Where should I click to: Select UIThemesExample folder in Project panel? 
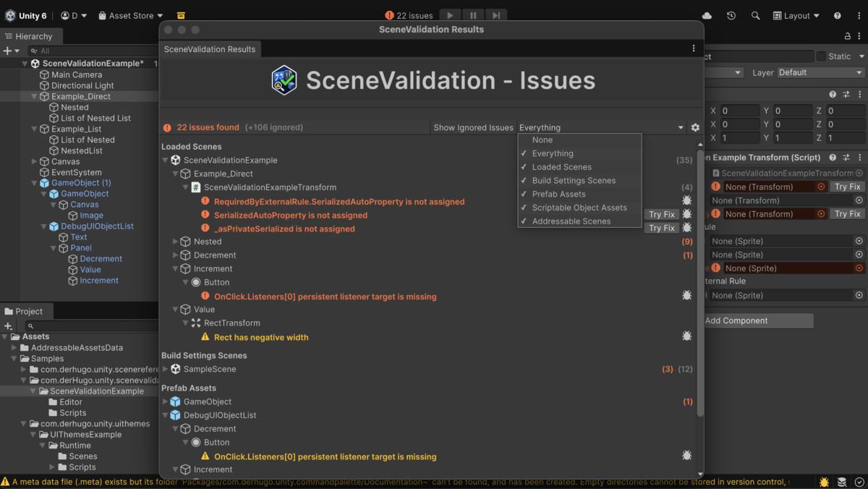point(85,435)
